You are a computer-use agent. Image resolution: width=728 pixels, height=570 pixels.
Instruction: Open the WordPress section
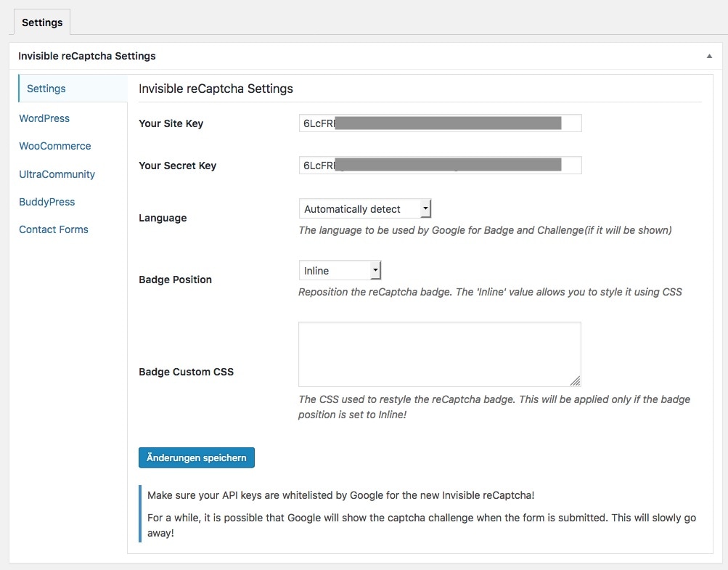click(x=44, y=118)
